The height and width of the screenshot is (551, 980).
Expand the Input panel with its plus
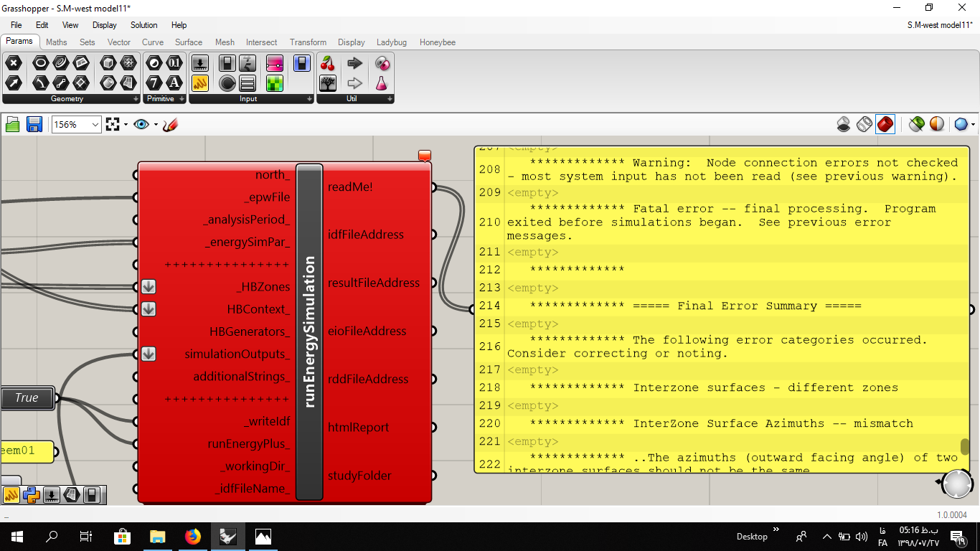(x=309, y=99)
